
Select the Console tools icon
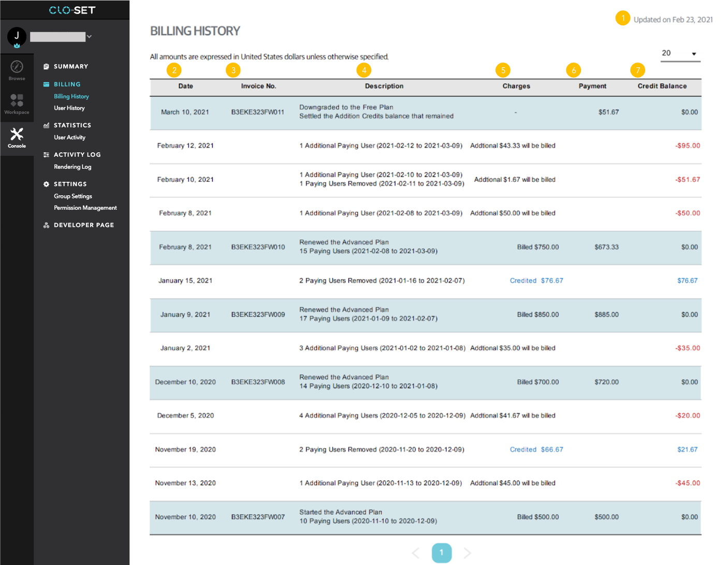17,134
